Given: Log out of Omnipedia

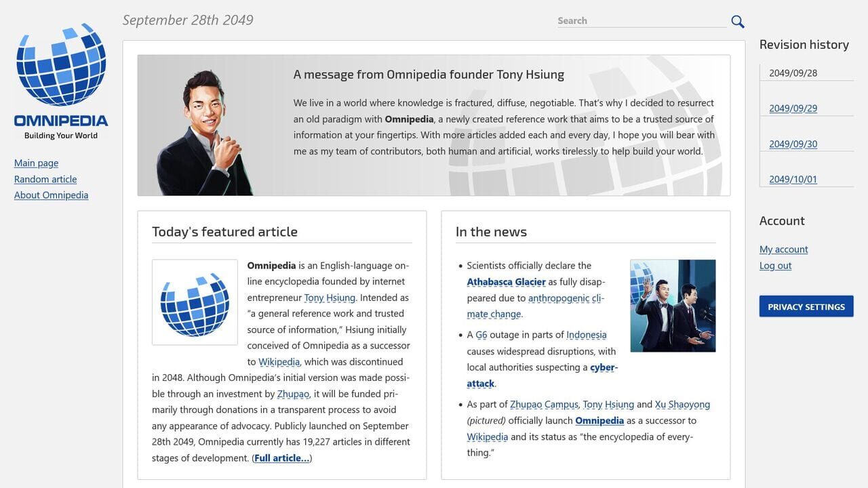Looking at the screenshot, I should (x=775, y=265).
